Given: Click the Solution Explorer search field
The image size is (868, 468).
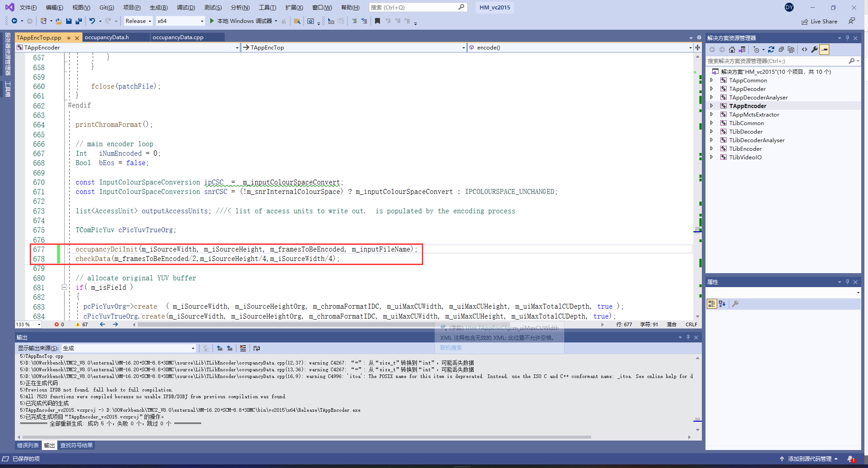Looking at the screenshot, I should point(783,61).
